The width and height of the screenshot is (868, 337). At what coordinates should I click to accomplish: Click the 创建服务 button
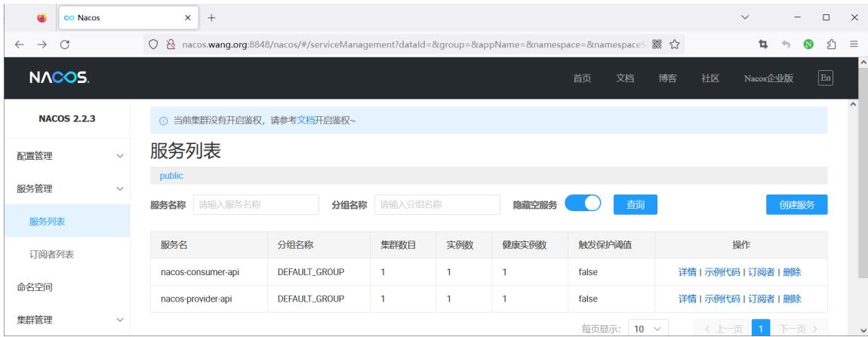(797, 205)
